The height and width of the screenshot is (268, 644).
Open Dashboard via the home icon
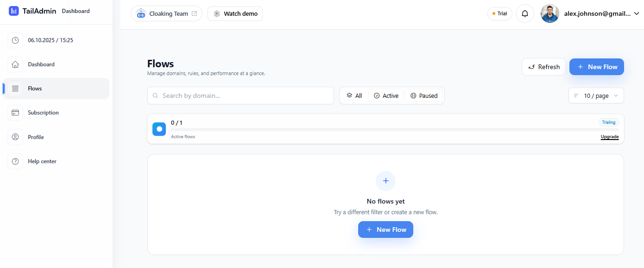pos(15,64)
